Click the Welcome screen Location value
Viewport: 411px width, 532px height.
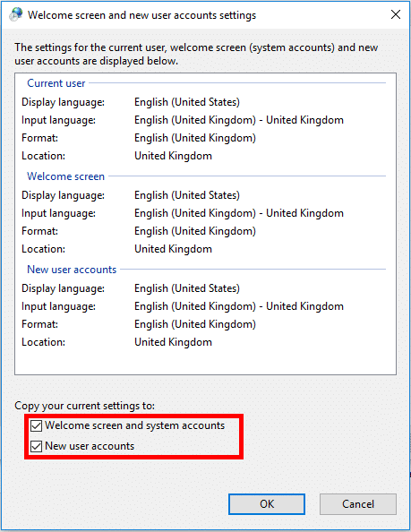click(173, 249)
